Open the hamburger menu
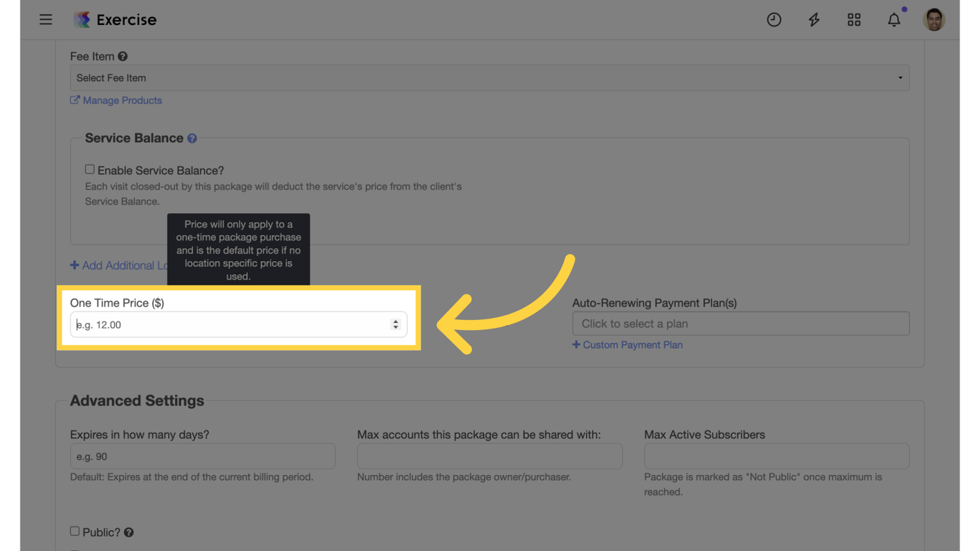 (x=46, y=19)
